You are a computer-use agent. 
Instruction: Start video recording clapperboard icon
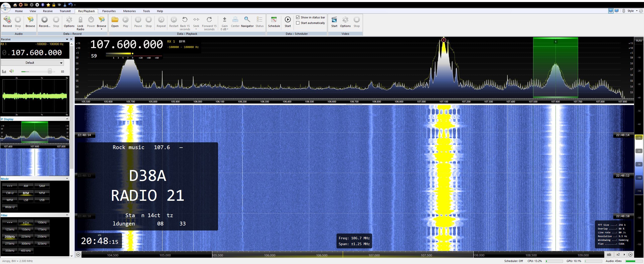[334, 20]
